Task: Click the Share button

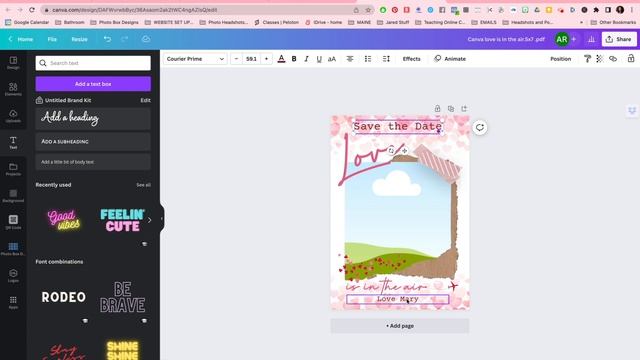Action: pos(619,39)
